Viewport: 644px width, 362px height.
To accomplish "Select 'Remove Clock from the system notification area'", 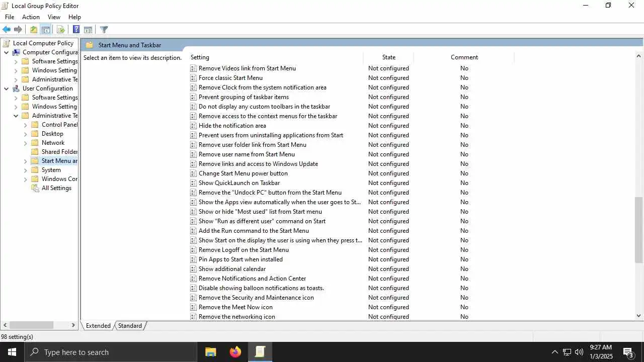I will click(x=262, y=87).
